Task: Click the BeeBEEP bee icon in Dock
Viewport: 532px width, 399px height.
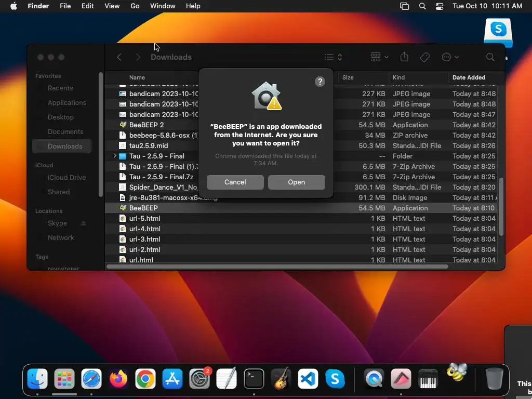Action: click(457, 373)
